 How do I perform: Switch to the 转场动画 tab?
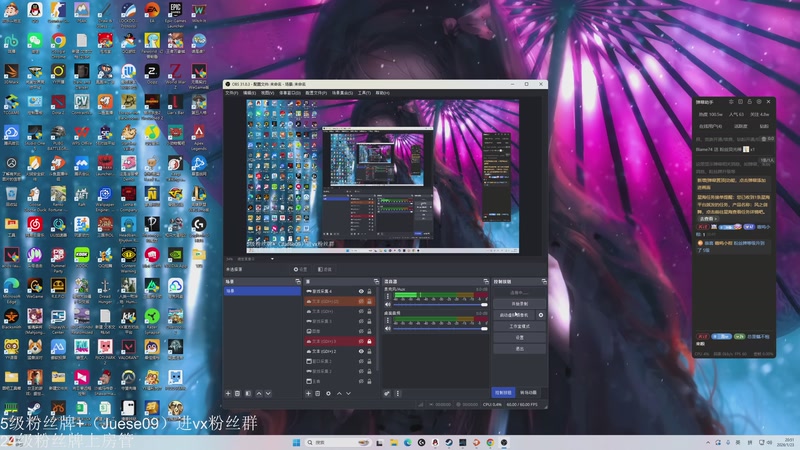coord(529,392)
